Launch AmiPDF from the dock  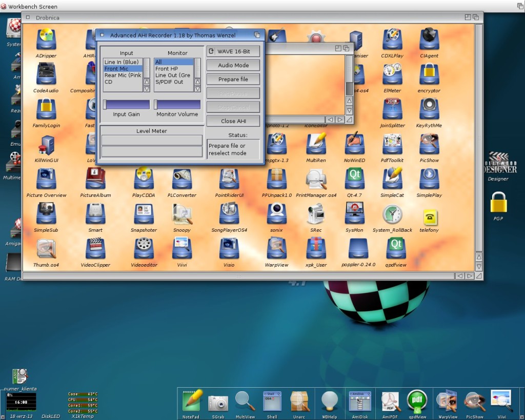(390, 401)
